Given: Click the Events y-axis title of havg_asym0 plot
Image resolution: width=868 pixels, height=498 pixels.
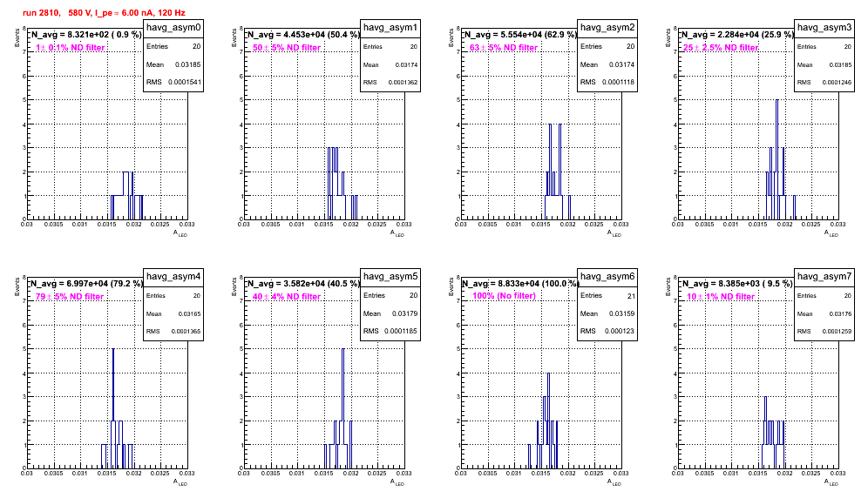Looking at the screenshot, I should (17, 38).
